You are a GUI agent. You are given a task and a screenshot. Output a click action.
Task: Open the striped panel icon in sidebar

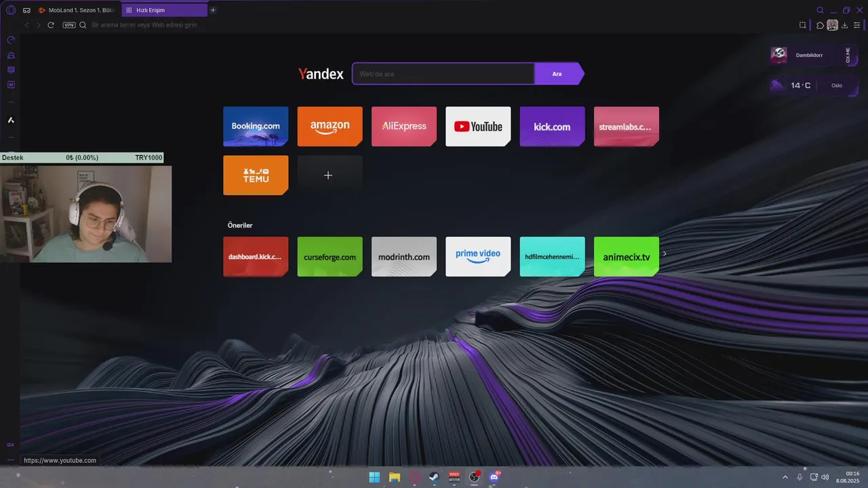click(11, 70)
